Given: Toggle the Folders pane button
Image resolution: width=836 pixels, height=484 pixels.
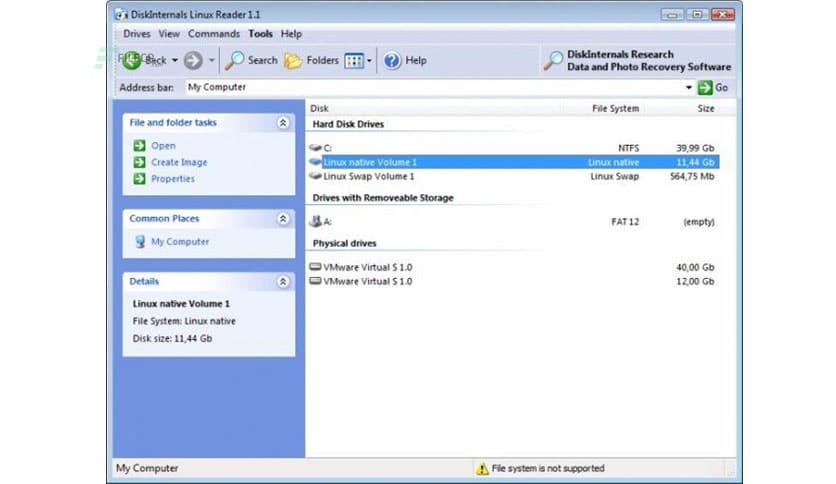Looking at the screenshot, I should click(311, 60).
